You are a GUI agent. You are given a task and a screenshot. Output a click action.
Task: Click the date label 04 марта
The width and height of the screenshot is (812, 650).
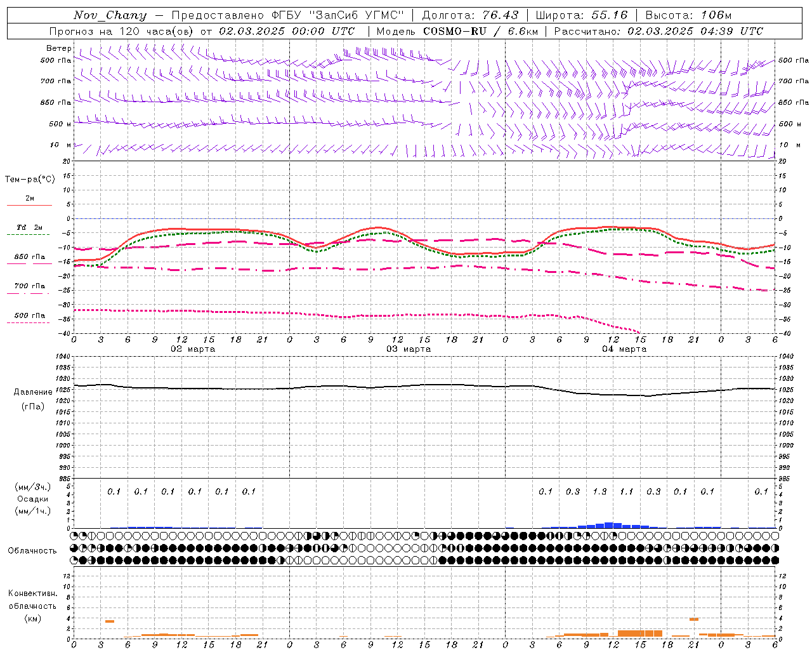pyautogui.click(x=624, y=349)
